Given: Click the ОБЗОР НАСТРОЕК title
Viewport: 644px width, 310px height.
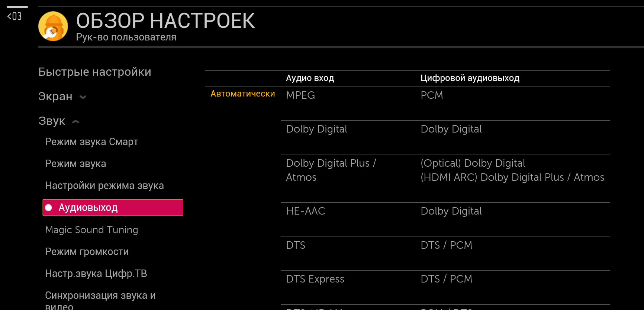Looking at the screenshot, I should coord(165,21).
